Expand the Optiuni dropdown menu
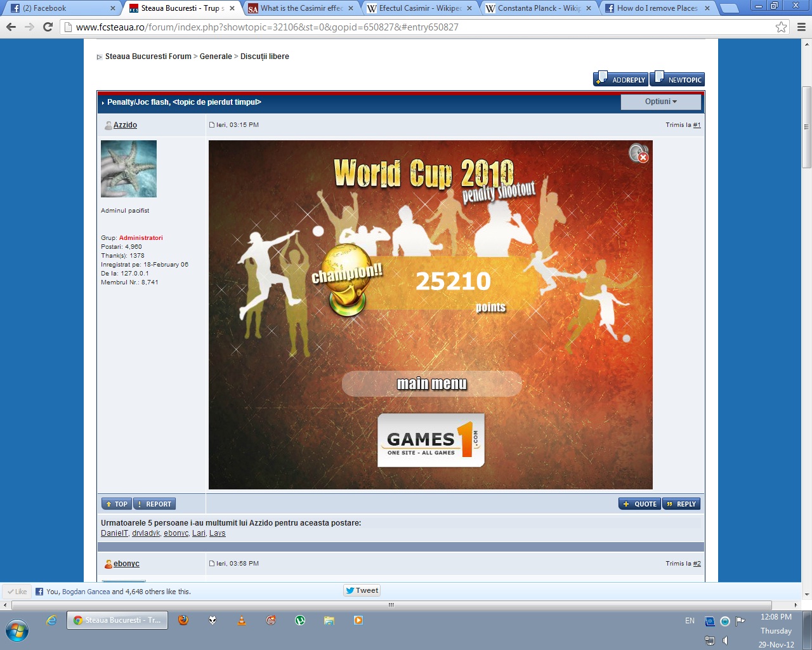Image resolution: width=812 pixels, height=650 pixels. pyautogui.click(x=660, y=102)
